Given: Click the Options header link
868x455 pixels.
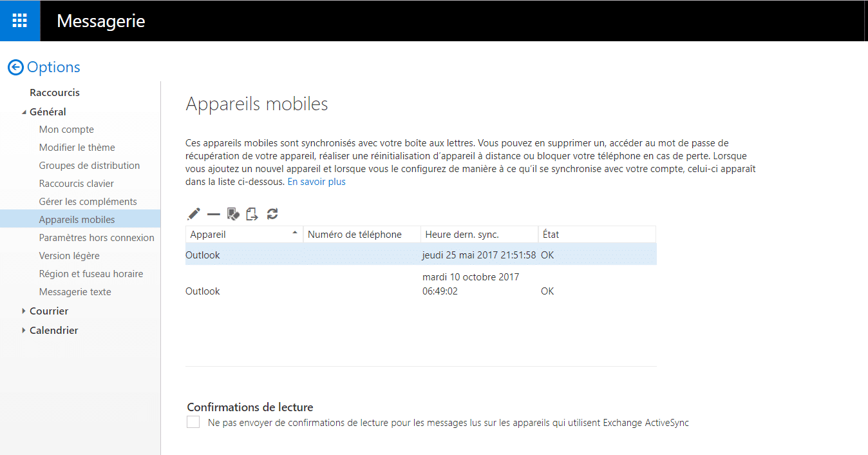Looking at the screenshot, I should (53, 67).
